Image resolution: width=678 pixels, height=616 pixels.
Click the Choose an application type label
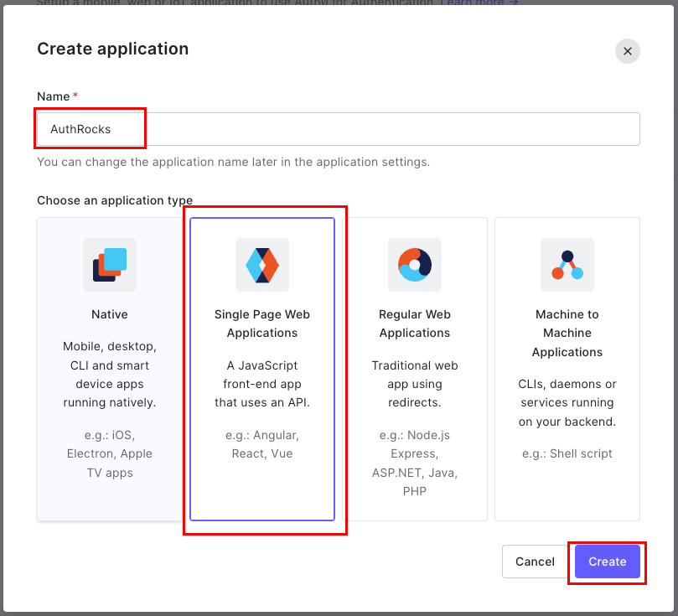pos(115,200)
